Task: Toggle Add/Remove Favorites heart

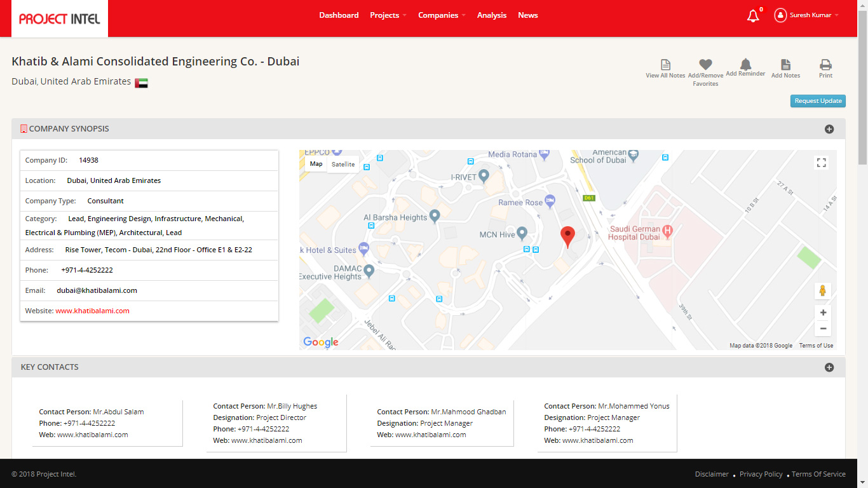Action: click(x=705, y=64)
